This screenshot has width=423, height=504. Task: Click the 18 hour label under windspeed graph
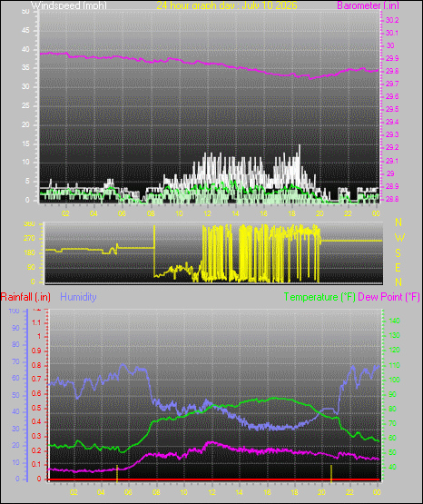coord(291,213)
